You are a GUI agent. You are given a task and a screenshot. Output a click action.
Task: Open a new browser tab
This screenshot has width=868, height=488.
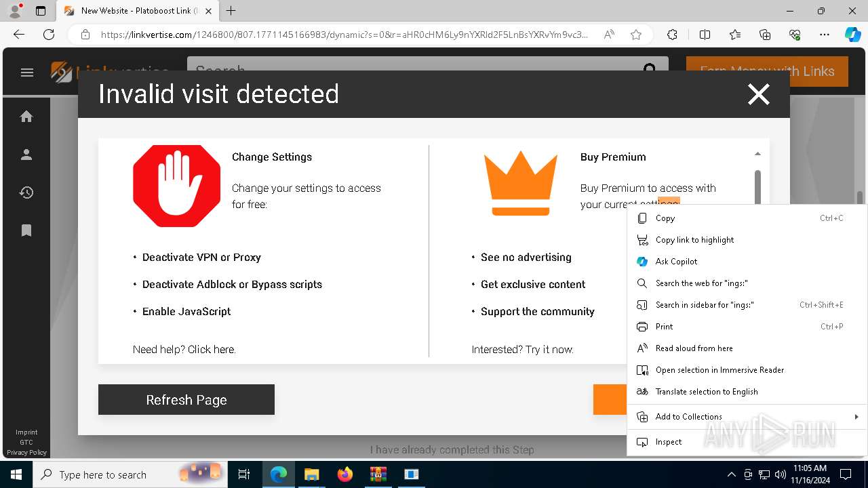point(231,11)
